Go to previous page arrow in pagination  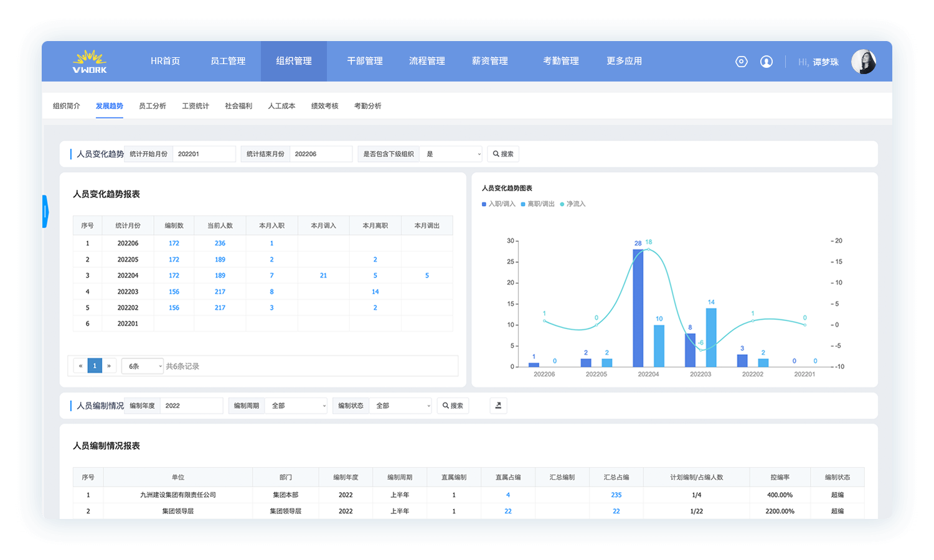tap(80, 366)
